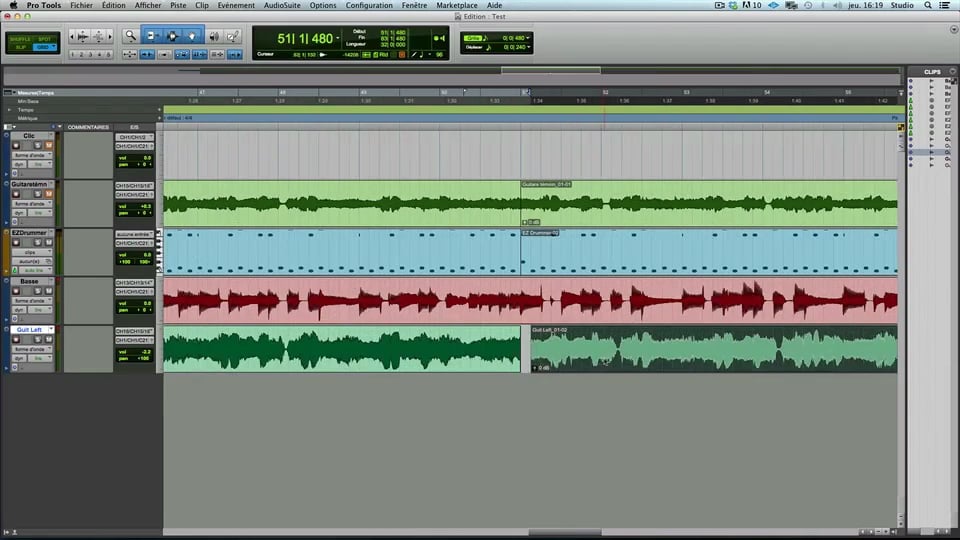
Task: Enable Slip edit mode
Action: pos(20,47)
